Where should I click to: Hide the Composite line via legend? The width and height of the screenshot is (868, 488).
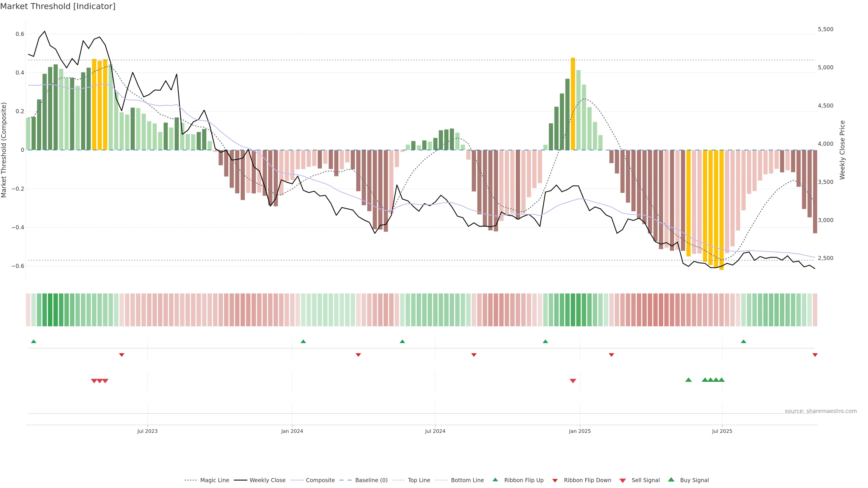[x=320, y=480]
